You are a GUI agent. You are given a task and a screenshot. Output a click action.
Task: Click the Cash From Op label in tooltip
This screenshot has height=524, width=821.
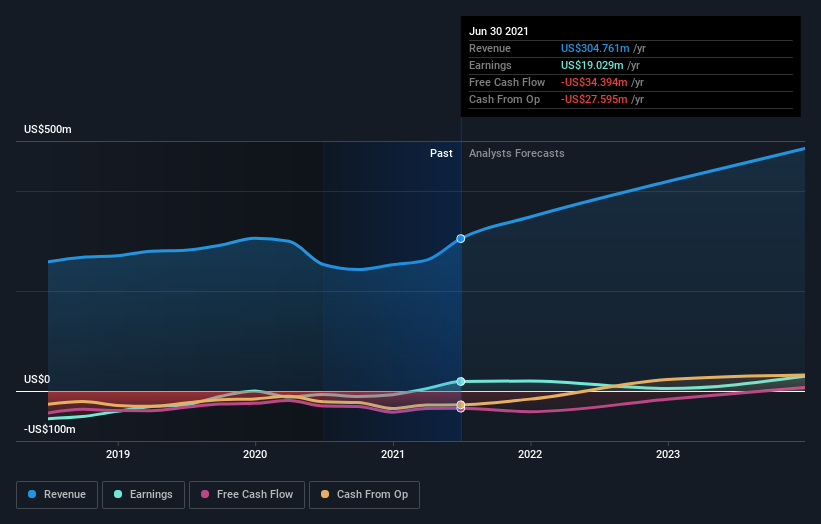[504, 99]
